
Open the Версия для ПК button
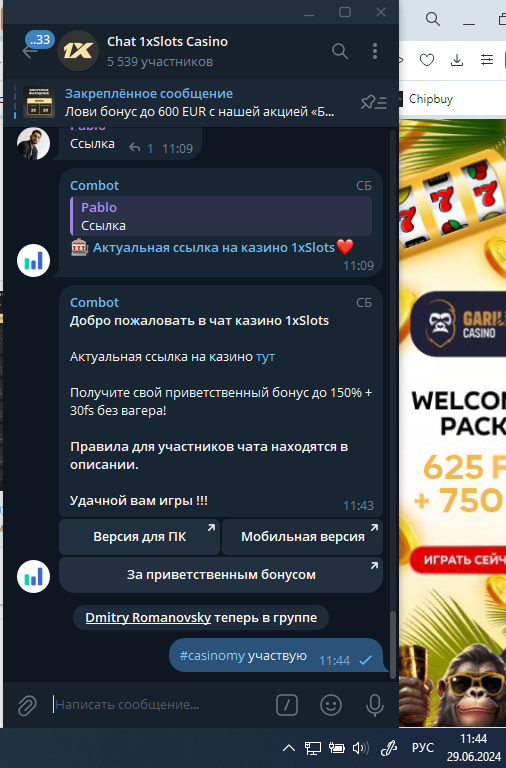click(x=140, y=537)
